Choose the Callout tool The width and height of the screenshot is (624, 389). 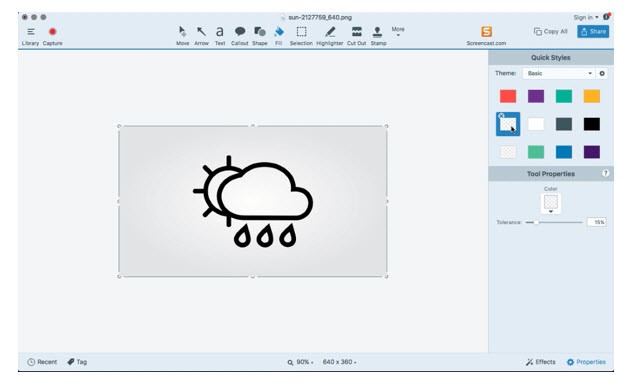pyautogui.click(x=240, y=35)
